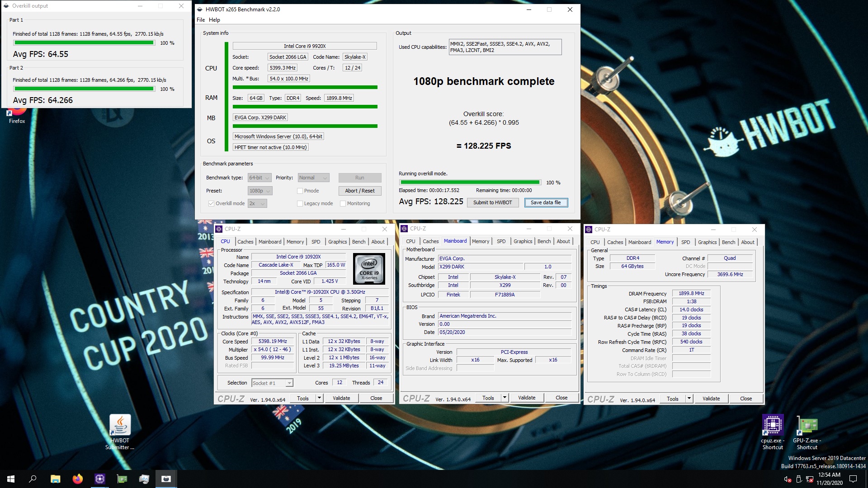This screenshot has width=868, height=488.
Task: Click HWBOT x265 window title icon
Action: [x=200, y=9]
